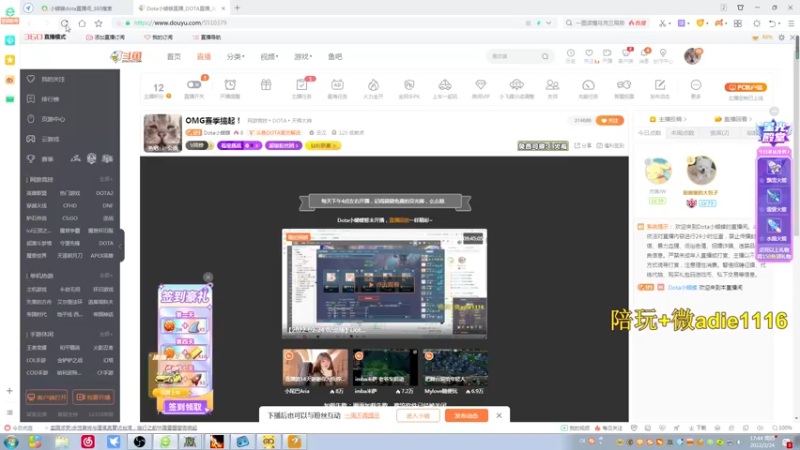The height and width of the screenshot is (450, 800).
Task: Go to the browser home icon
Action: (x=82, y=23)
